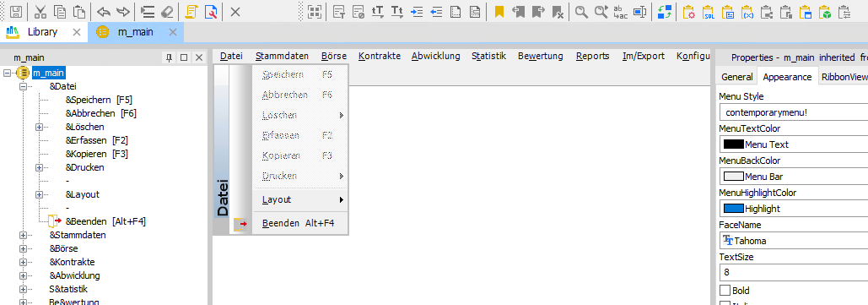Click the Undo arrow icon
This screenshot has height=305, width=868.
tap(104, 12)
